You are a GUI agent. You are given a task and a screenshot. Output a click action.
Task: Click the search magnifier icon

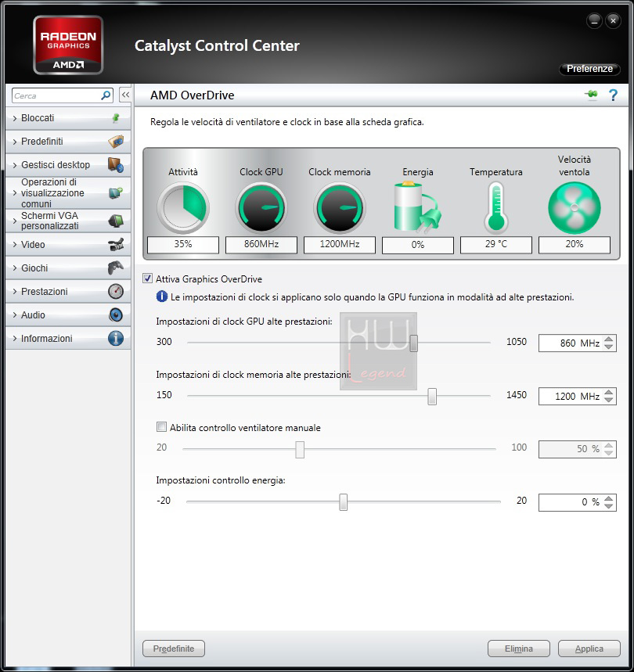tap(106, 95)
